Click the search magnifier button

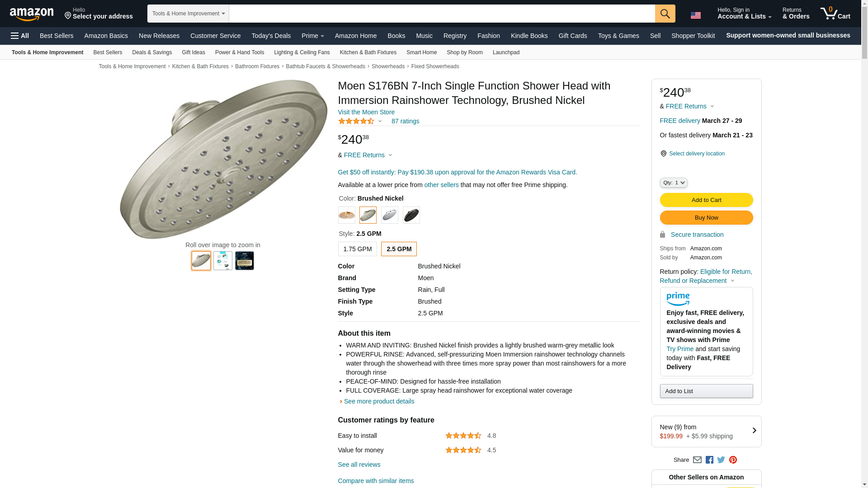tap(665, 14)
